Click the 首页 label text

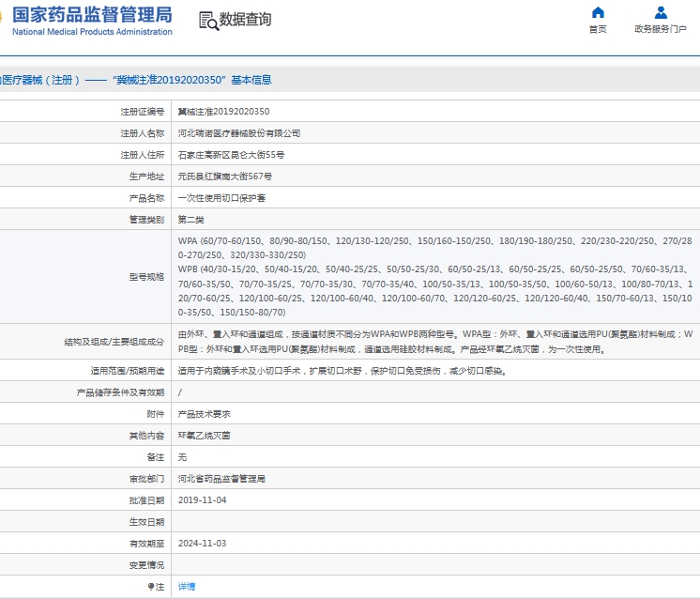click(x=598, y=29)
